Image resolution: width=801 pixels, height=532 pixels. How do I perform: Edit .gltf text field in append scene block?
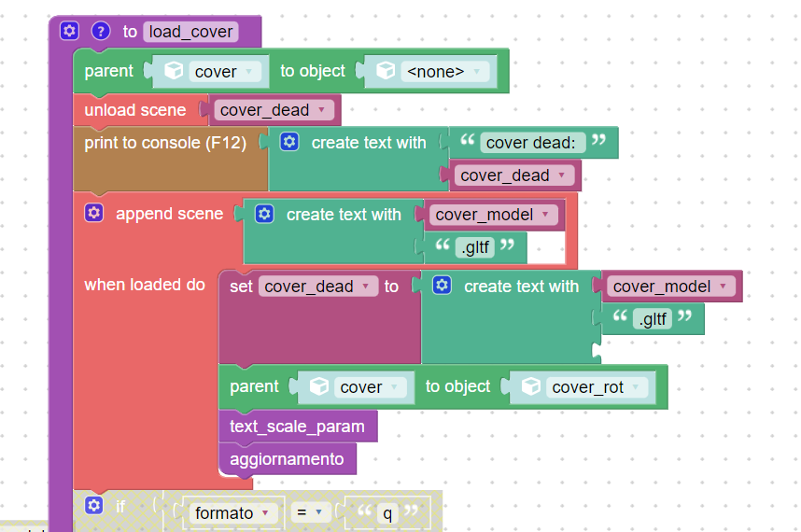[x=475, y=247]
